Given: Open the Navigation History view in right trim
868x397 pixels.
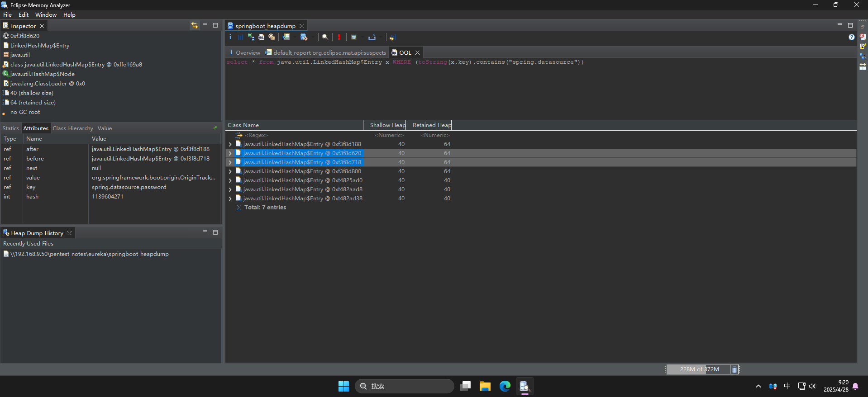Looking at the screenshot, I should [863, 56].
